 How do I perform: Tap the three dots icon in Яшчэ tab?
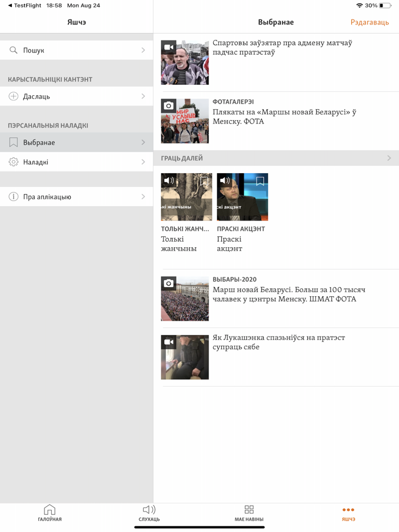click(348, 510)
